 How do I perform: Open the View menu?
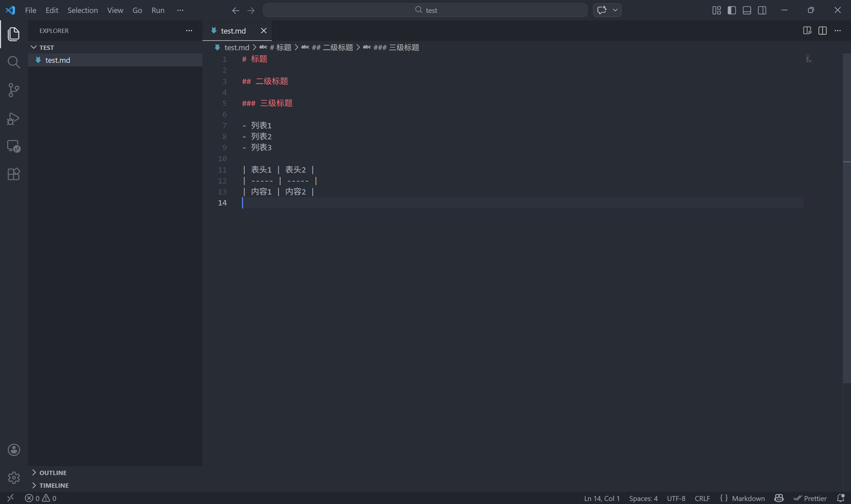115,10
